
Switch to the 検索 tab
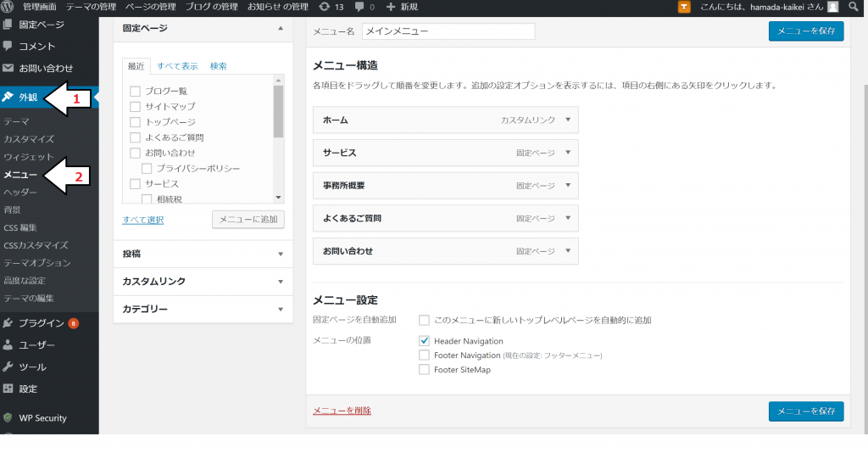(218, 66)
